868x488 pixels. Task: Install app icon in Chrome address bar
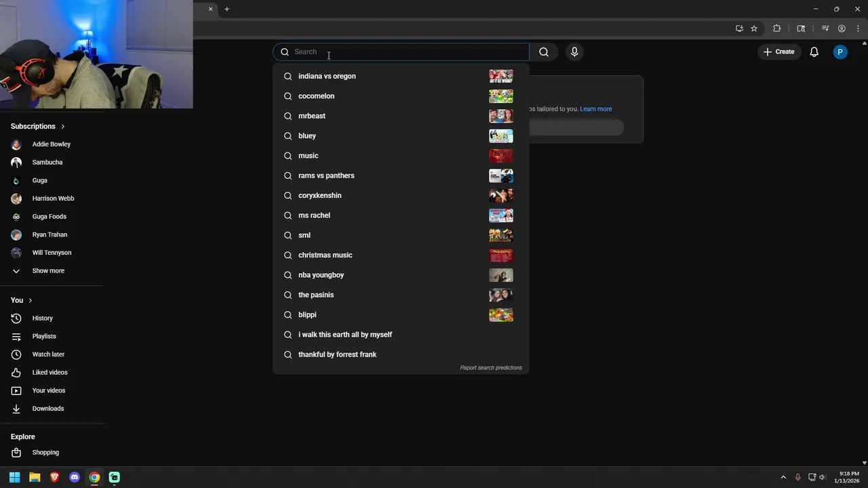coord(739,28)
